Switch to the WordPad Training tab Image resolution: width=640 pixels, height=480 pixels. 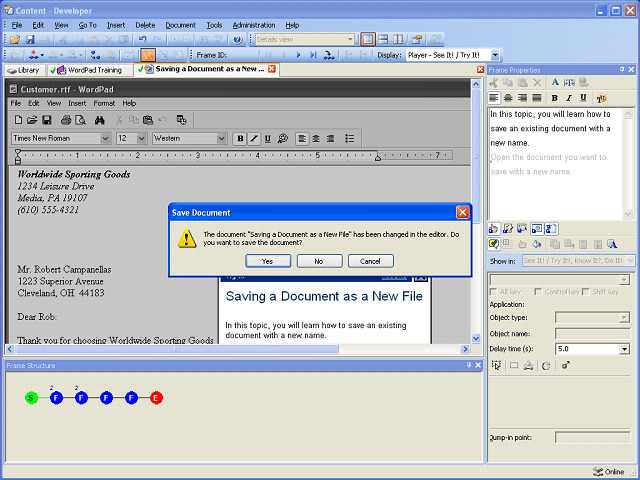(90, 70)
